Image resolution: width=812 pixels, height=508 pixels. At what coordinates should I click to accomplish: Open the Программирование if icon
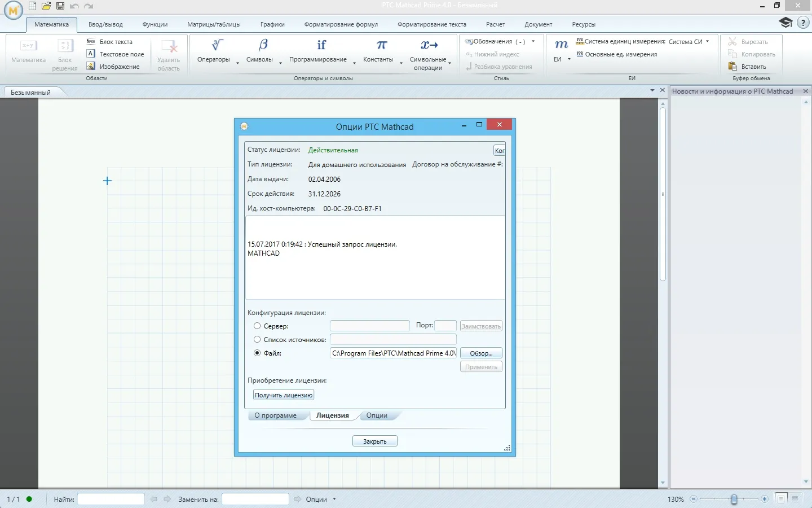[x=321, y=45]
